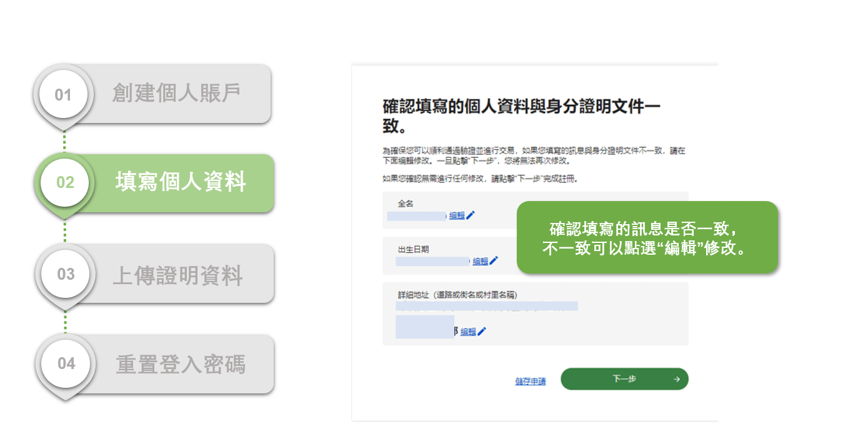Click the pencil edit icon beside 全名
This screenshot has width=868, height=439.
coord(469,215)
